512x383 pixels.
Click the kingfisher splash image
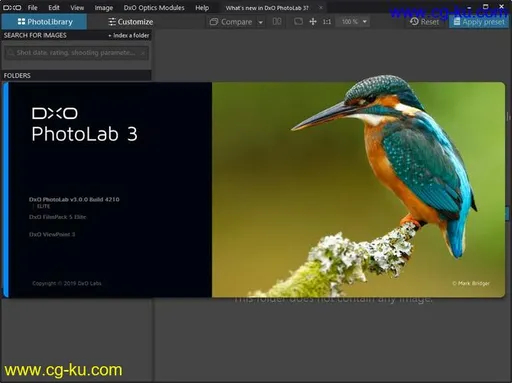point(358,189)
